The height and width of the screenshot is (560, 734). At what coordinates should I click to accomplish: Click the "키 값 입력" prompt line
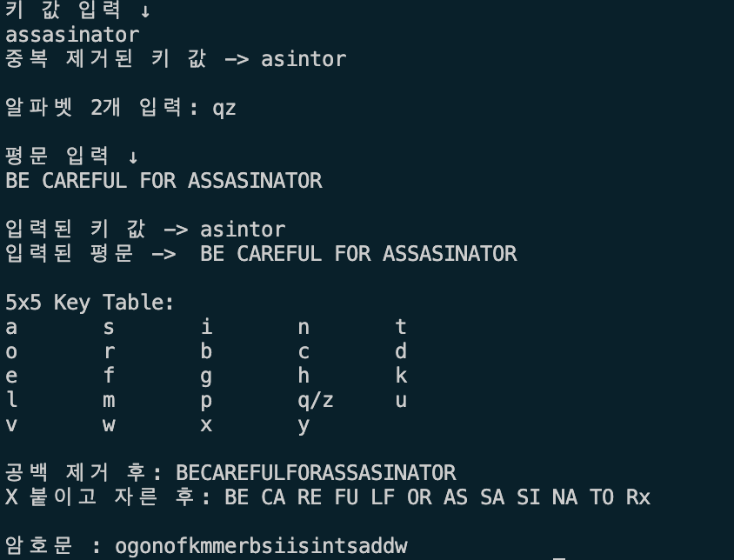[x=78, y=11]
